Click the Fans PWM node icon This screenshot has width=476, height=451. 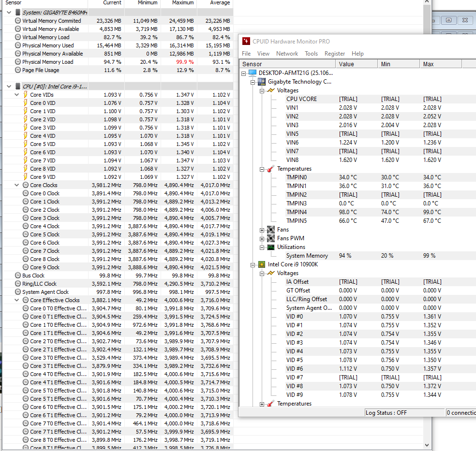click(271, 238)
